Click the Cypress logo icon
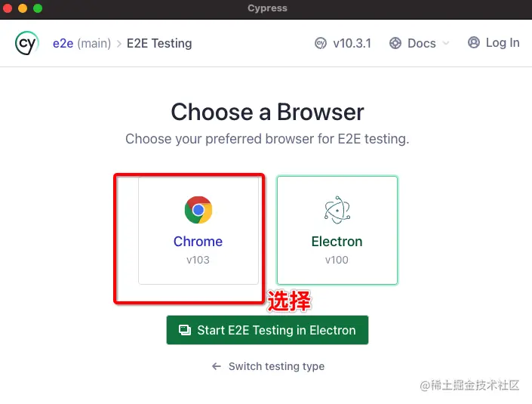Screen dimensions: 532x404 26,43
